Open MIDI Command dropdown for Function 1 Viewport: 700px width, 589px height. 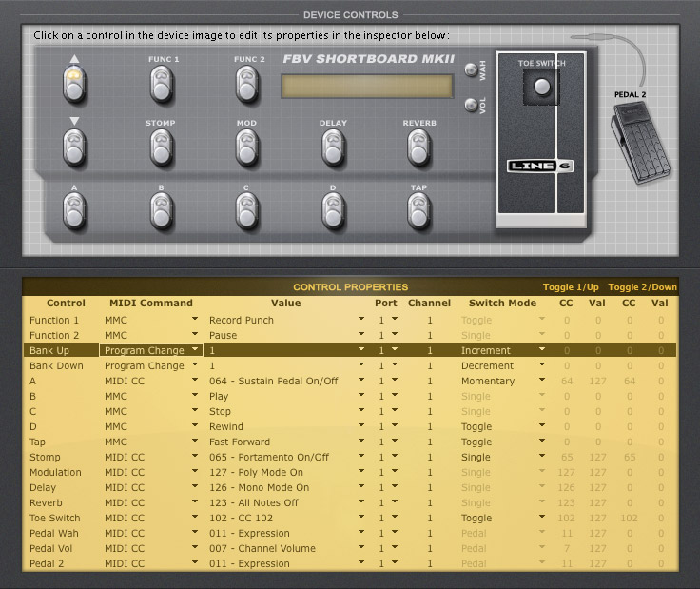tap(195, 319)
